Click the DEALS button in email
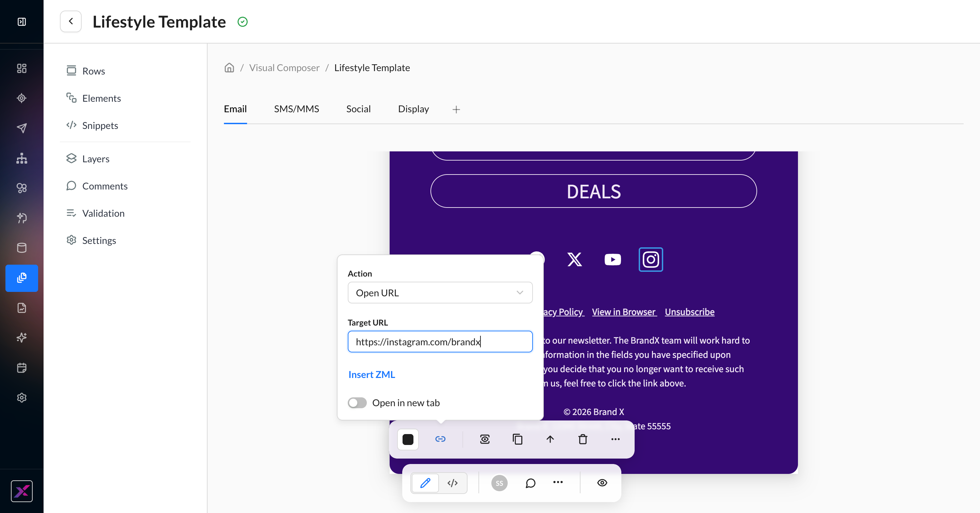980x513 pixels. click(593, 191)
